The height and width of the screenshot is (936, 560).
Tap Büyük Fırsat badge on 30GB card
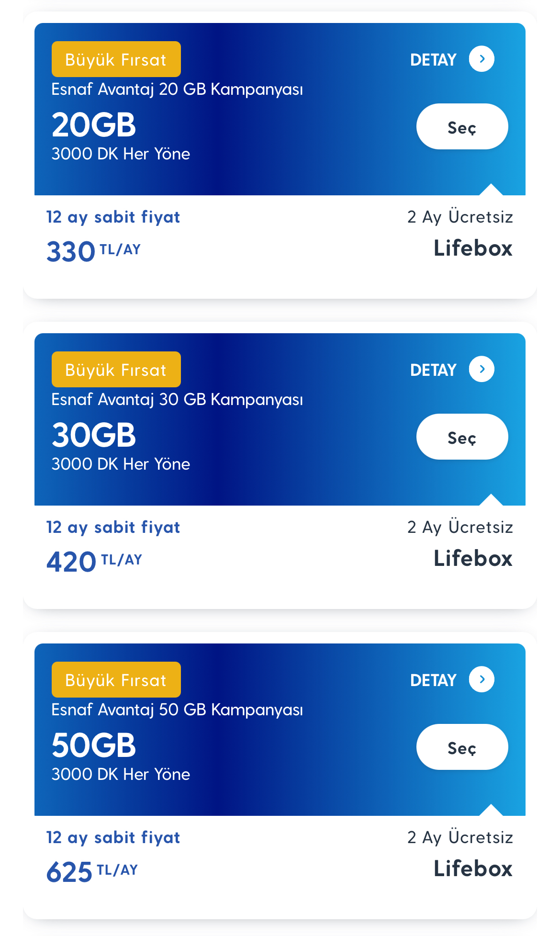pos(116,370)
